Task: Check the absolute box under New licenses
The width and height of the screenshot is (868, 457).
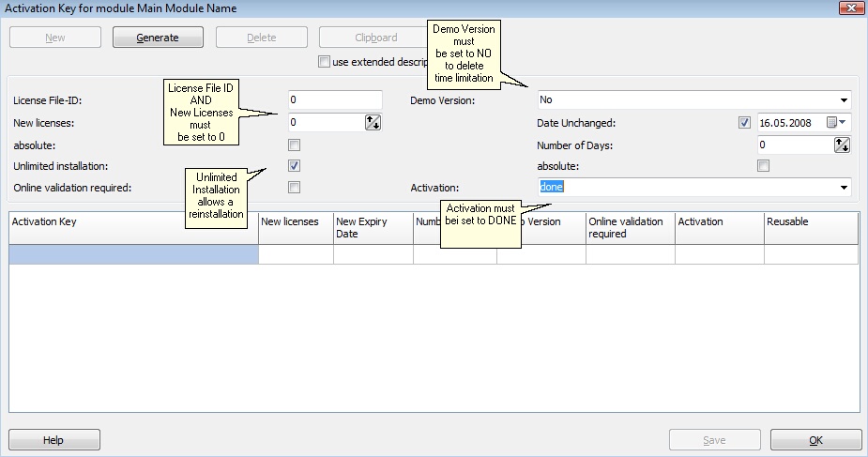Action: point(295,145)
